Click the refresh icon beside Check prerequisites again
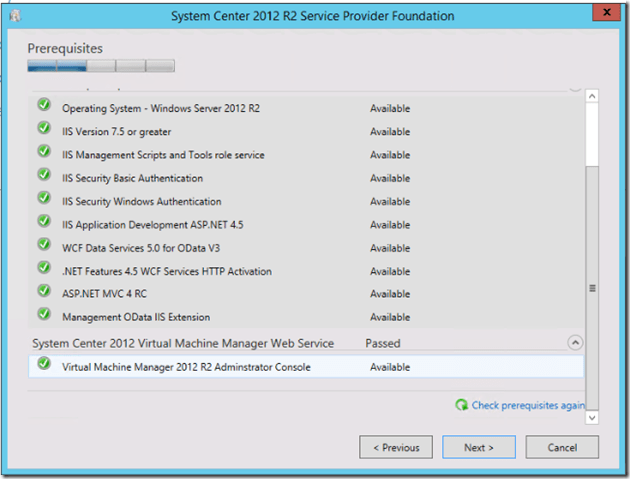The width and height of the screenshot is (630, 479). click(461, 405)
